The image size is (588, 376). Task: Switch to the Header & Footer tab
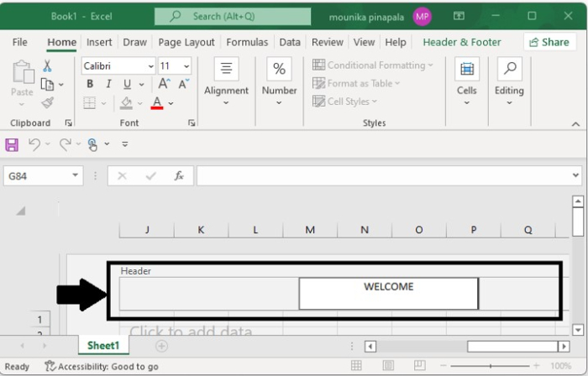[x=461, y=42]
